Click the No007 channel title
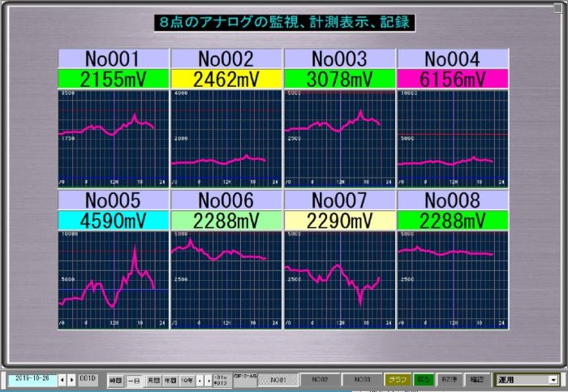 339,200
